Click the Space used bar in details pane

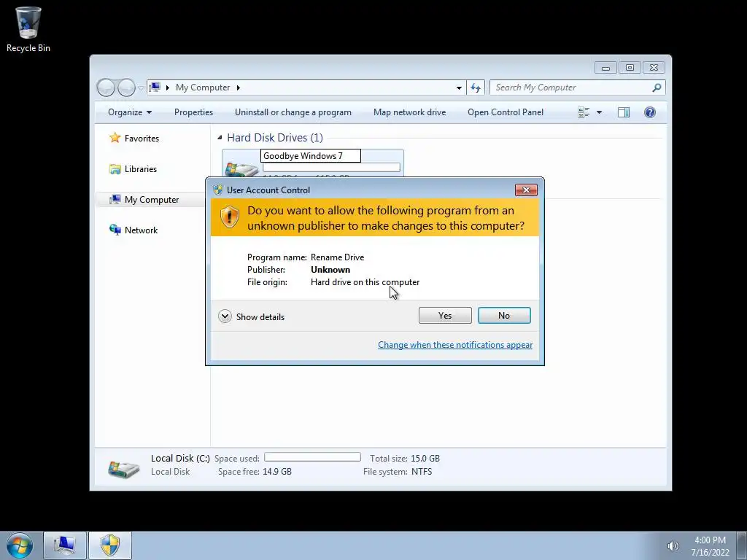(x=312, y=457)
